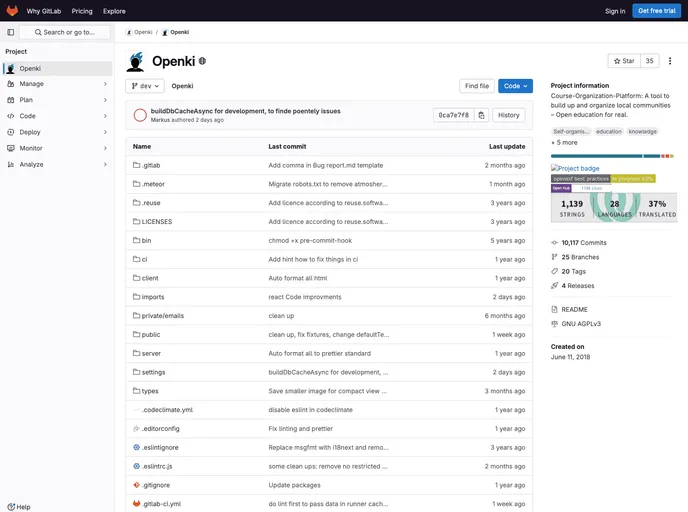Expand the Manage sidebar section
This screenshot has width=688, height=512.
click(105, 84)
